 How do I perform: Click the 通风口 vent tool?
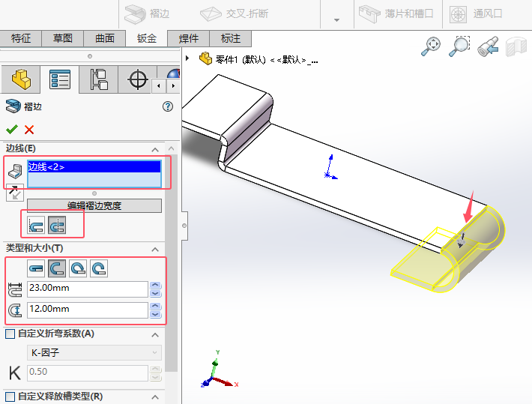pos(476,14)
